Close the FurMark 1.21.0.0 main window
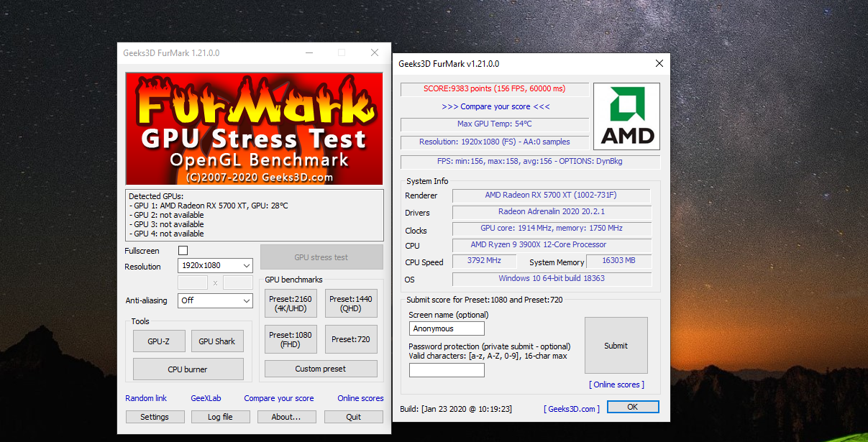 pos(375,52)
